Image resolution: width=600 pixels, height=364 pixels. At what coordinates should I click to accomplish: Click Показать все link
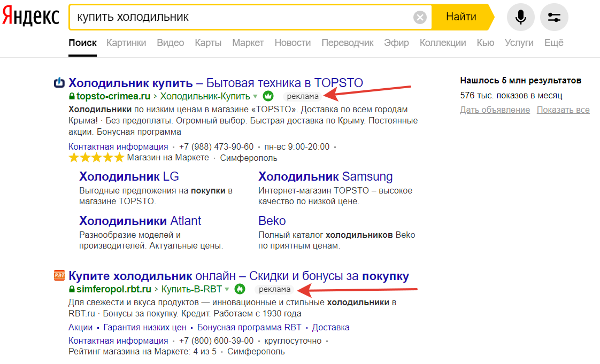coord(563,110)
